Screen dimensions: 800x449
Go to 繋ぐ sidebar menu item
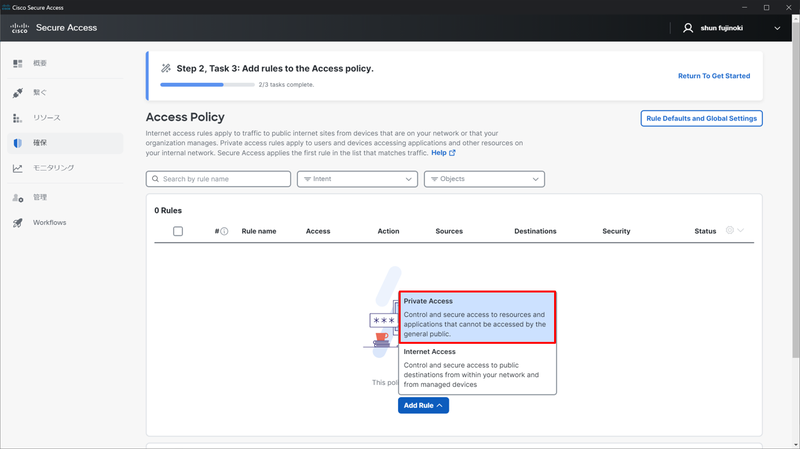pos(65,93)
